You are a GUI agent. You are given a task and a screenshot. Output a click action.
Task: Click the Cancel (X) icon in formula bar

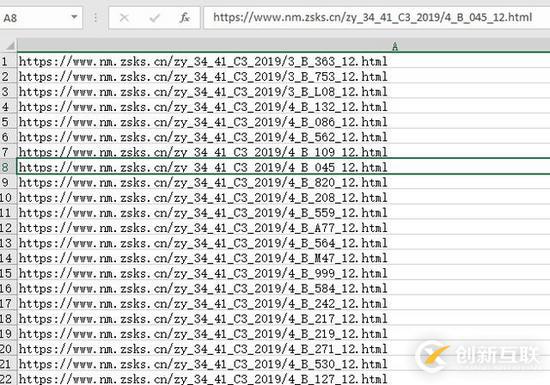tap(124, 18)
